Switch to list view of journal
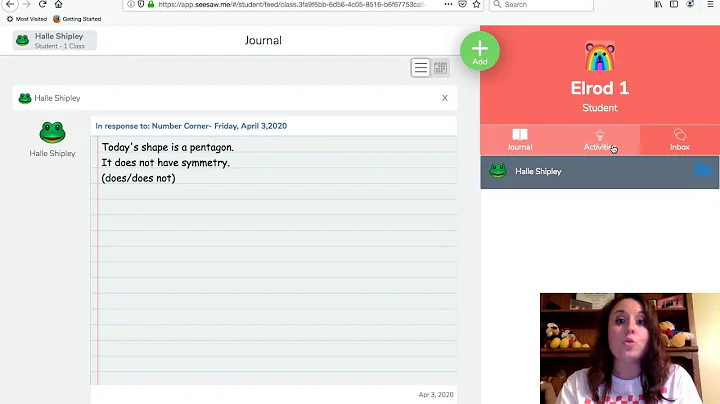The height and width of the screenshot is (404, 720). pyautogui.click(x=420, y=68)
